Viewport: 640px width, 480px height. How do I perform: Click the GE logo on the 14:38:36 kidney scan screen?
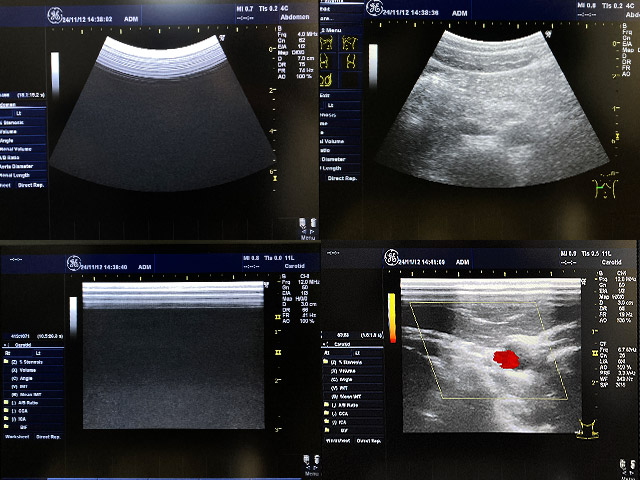point(374,8)
